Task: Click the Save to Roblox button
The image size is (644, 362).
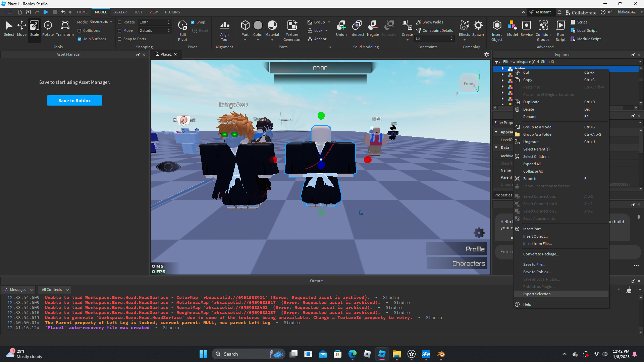Action: 74,101
